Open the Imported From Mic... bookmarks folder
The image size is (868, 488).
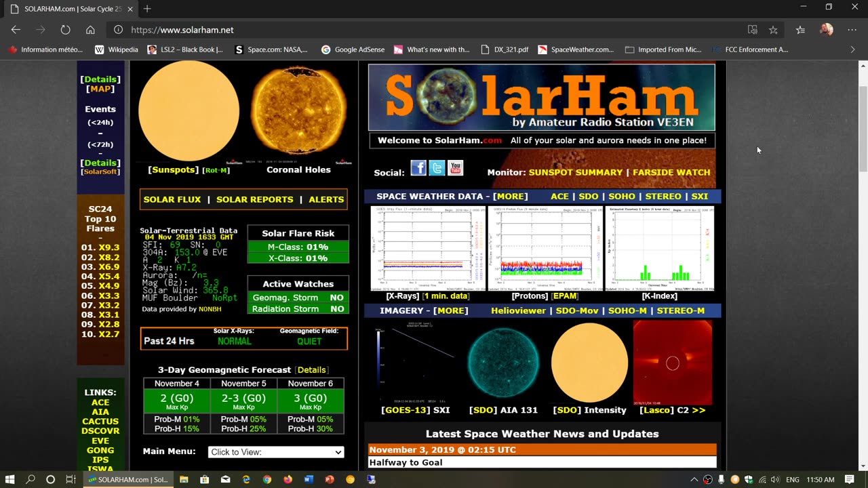(663, 49)
